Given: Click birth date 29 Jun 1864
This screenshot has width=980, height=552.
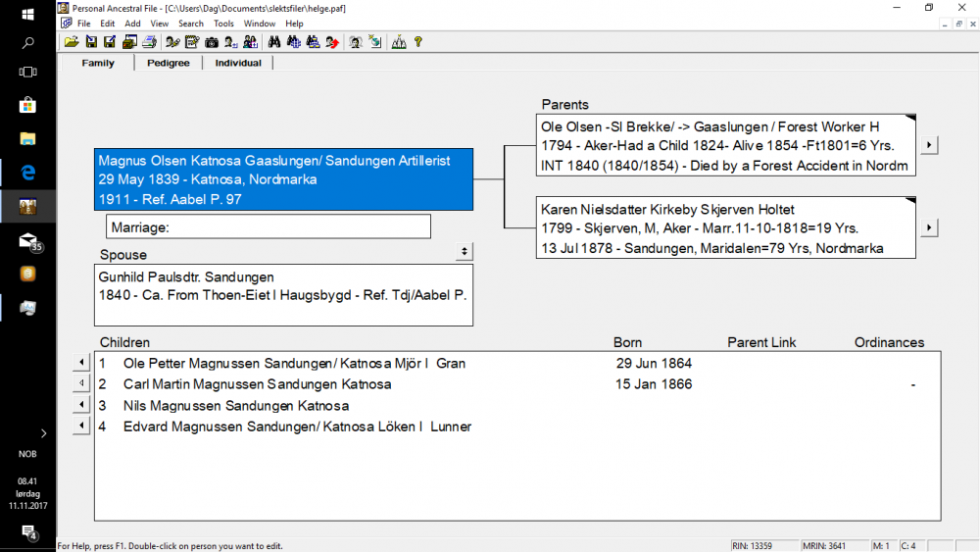Looking at the screenshot, I should tap(654, 363).
